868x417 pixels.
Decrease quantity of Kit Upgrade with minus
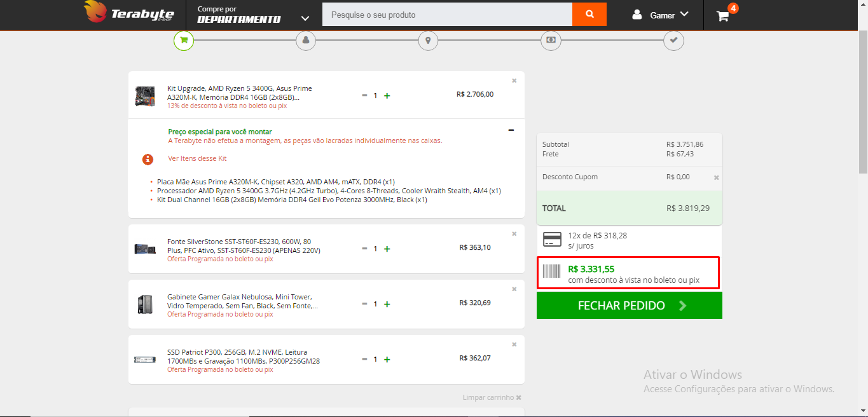point(364,95)
